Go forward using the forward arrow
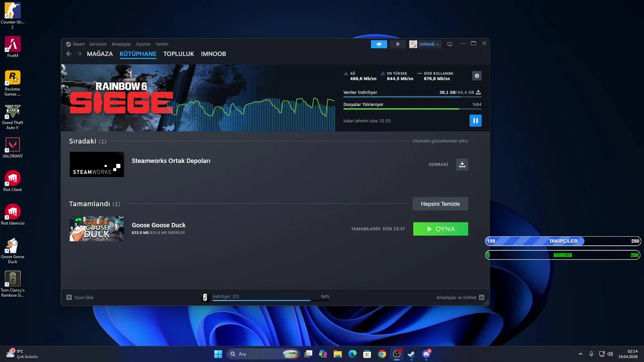This screenshot has height=362, width=644. [79, 54]
